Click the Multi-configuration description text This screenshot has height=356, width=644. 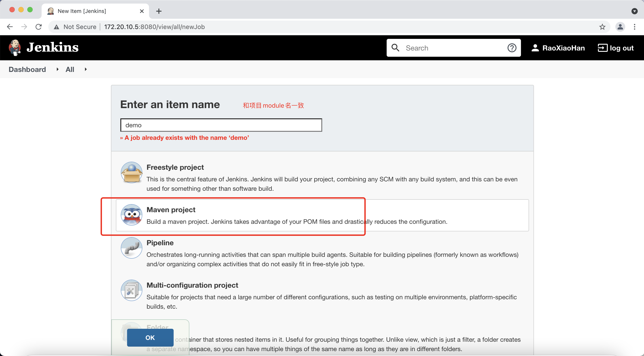click(331, 302)
